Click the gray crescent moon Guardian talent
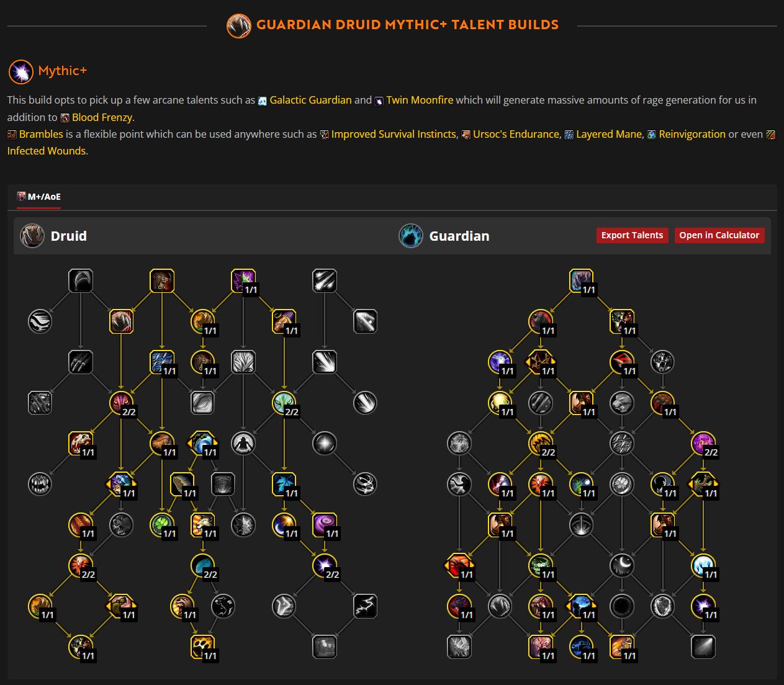The height and width of the screenshot is (685, 784). (622, 565)
